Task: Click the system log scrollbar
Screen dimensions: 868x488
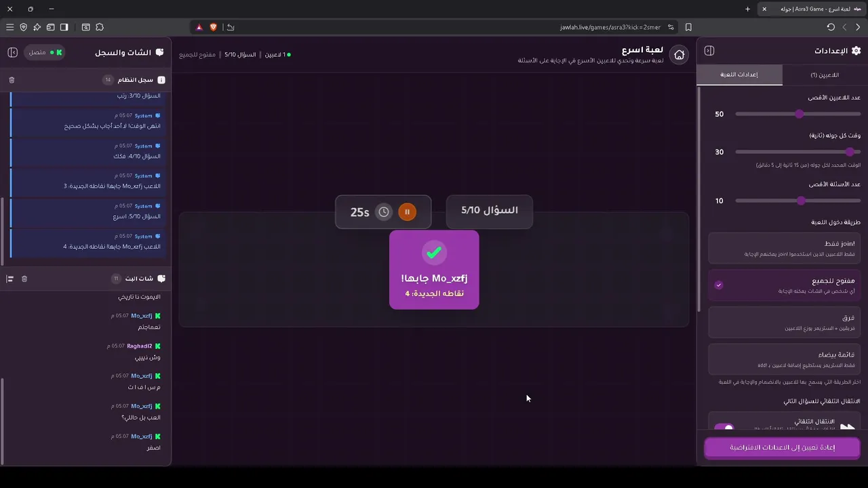Action: point(3,230)
